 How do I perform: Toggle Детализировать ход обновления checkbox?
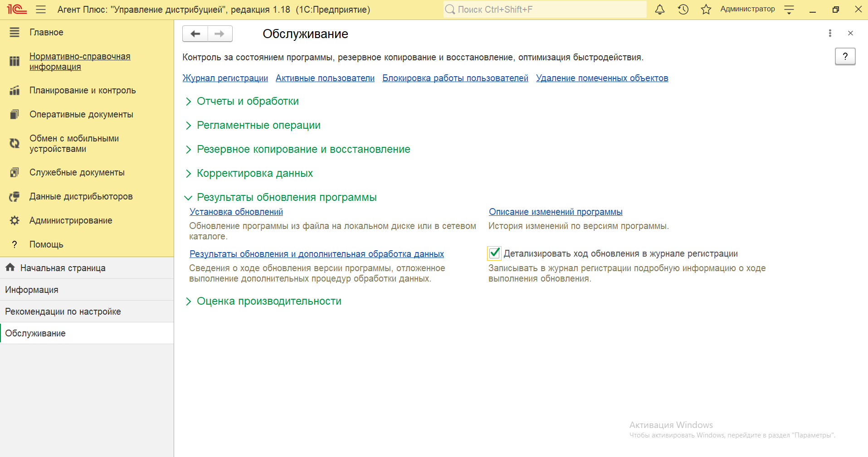coord(494,253)
